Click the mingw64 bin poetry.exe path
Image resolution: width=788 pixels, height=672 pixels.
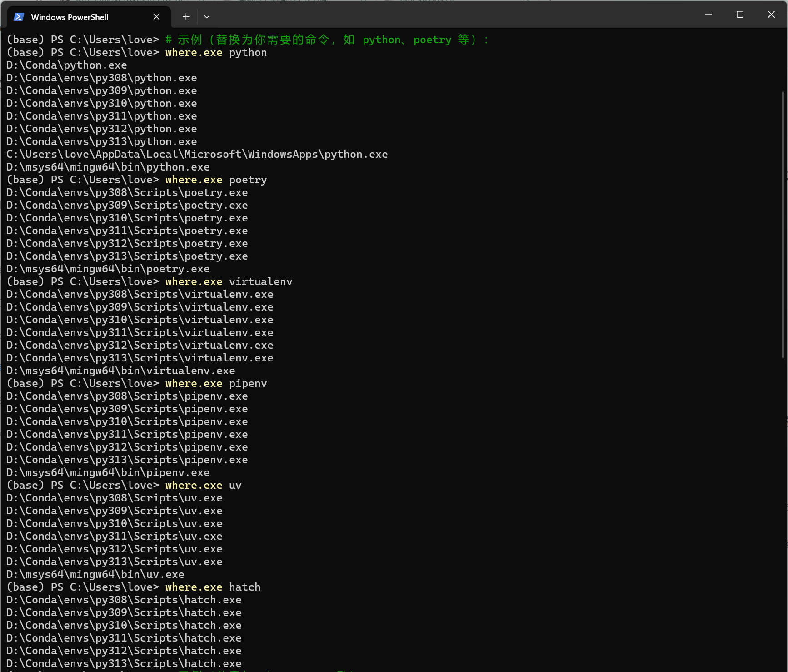click(107, 269)
